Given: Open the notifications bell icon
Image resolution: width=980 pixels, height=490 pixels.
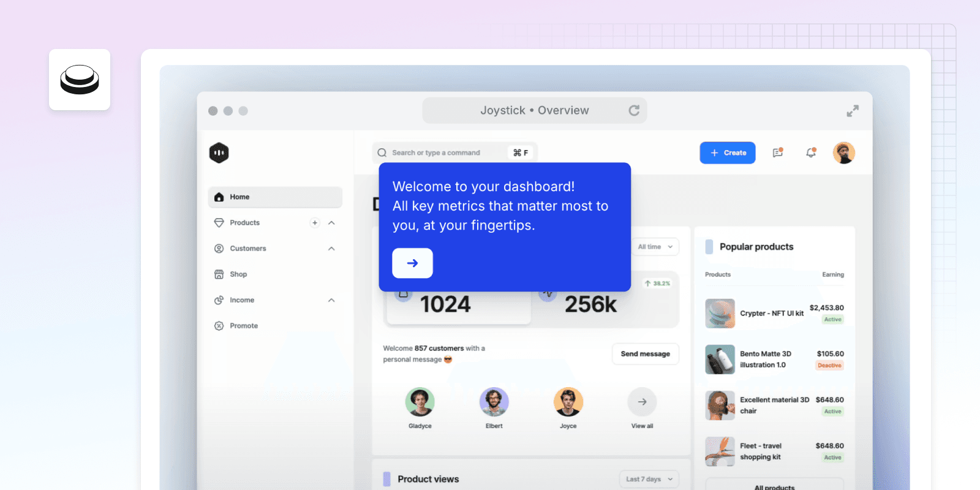Looking at the screenshot, I should pos(811,153).
